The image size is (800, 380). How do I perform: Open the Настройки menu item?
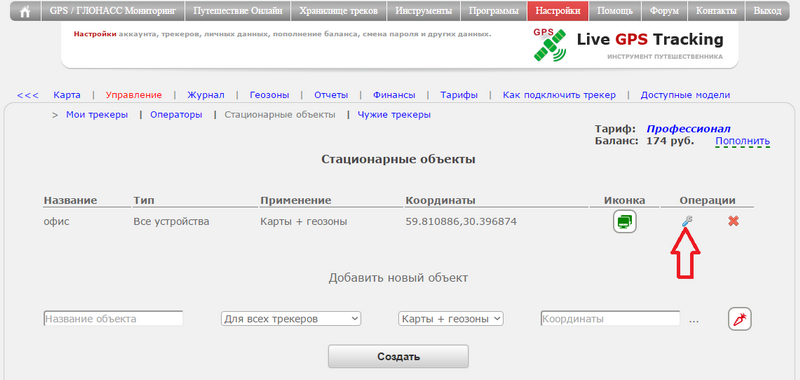[x=558, y=11]
